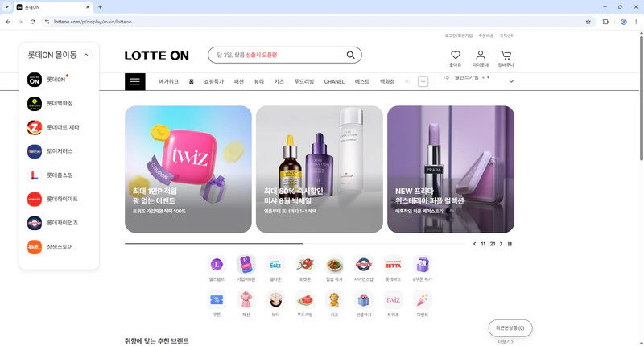Click the 최근본상품 (0) button
The width and height of the screenshot is (644, 346).
coord(510,328)
